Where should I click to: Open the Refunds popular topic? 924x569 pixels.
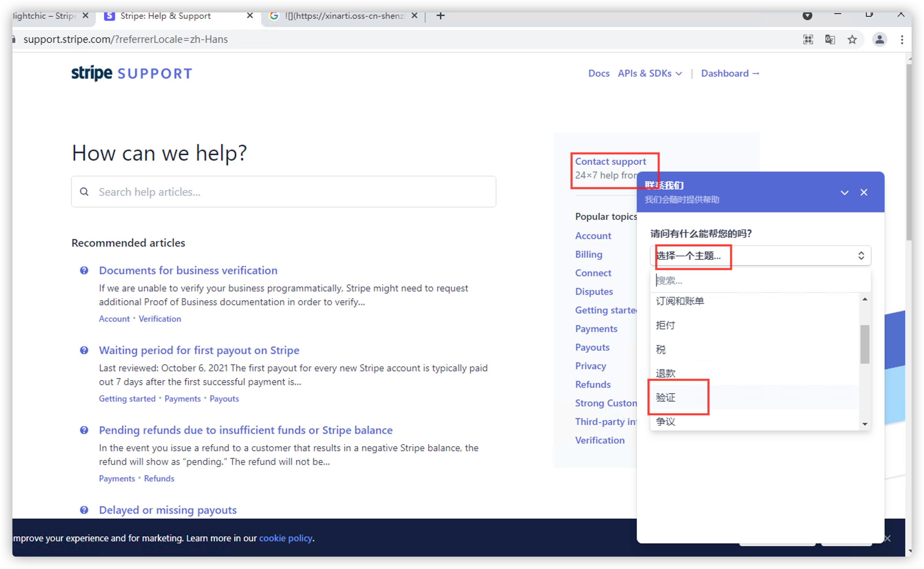(x=593, y=384)
